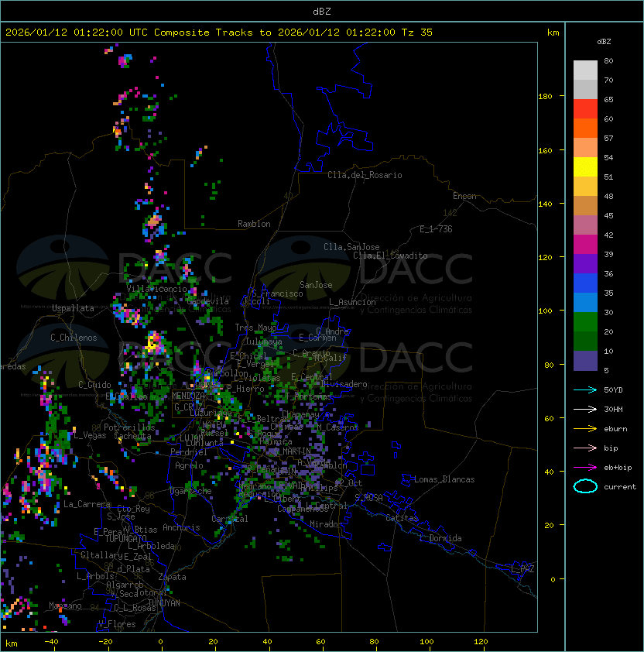The image size is (644, 652).
Task: Click the white 30HM arrow icon
Action: [x=585, y=409]
